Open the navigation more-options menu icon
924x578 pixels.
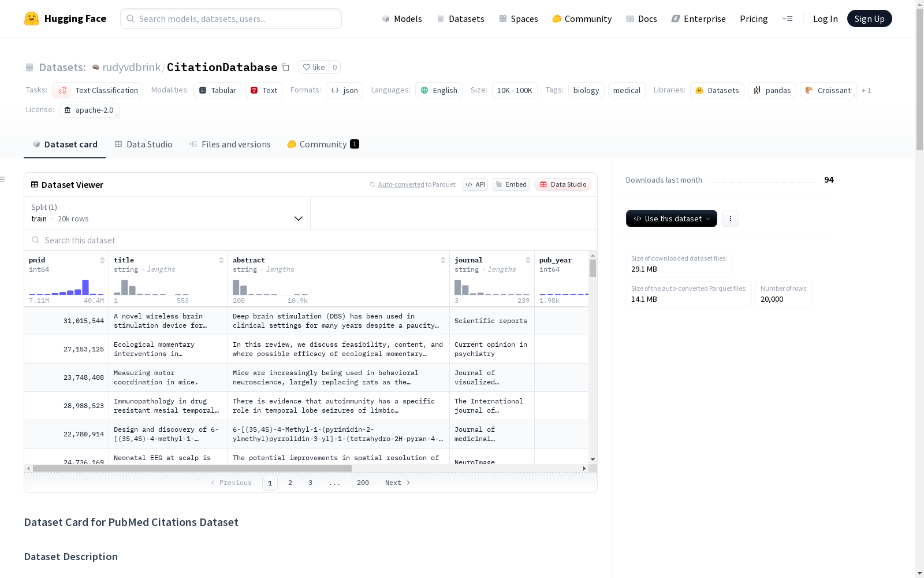(787, 18)
